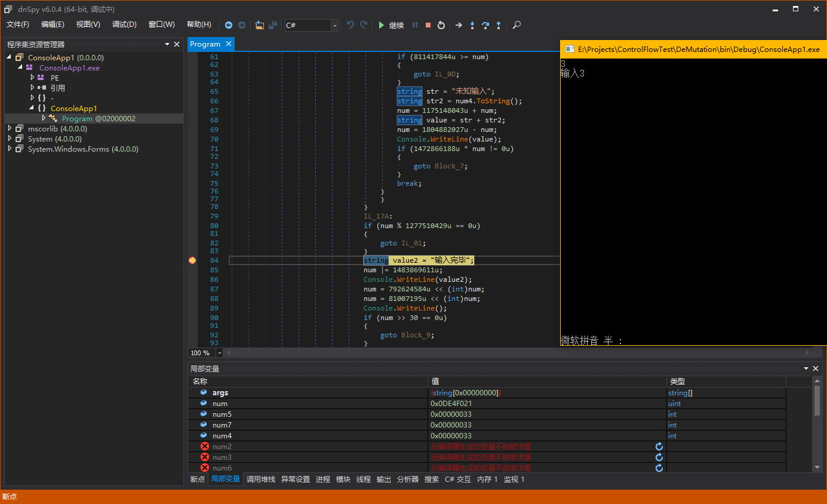Click the Step Into icon
827x504 pixels.
coord(472,25)
